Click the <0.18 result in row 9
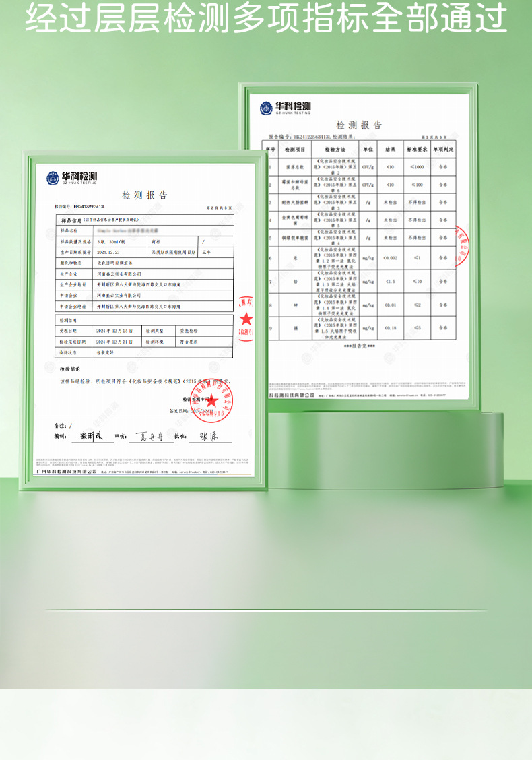This screenshot has height=760, width=532. click(391, 328)
